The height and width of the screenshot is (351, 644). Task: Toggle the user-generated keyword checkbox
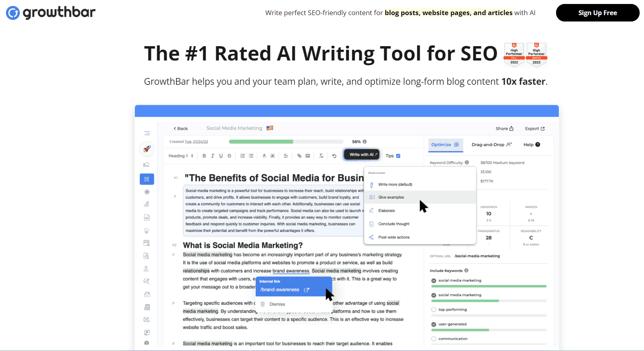coord(434,324)
